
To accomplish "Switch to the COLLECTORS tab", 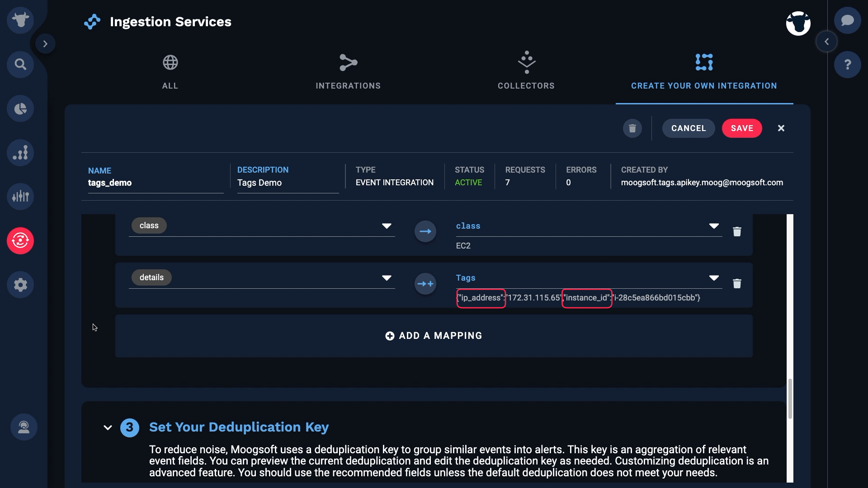I will [526, 72].
